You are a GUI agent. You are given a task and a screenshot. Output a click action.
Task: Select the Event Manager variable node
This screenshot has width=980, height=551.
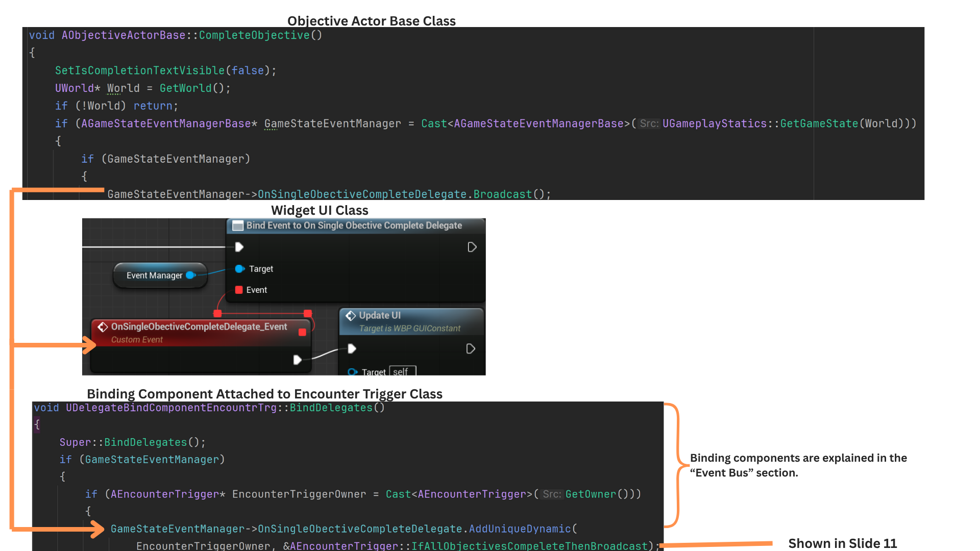pos(154,275)
